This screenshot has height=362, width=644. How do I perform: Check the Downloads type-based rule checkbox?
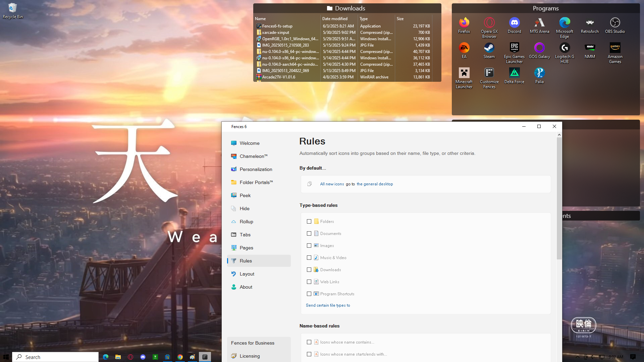(309, 269)
